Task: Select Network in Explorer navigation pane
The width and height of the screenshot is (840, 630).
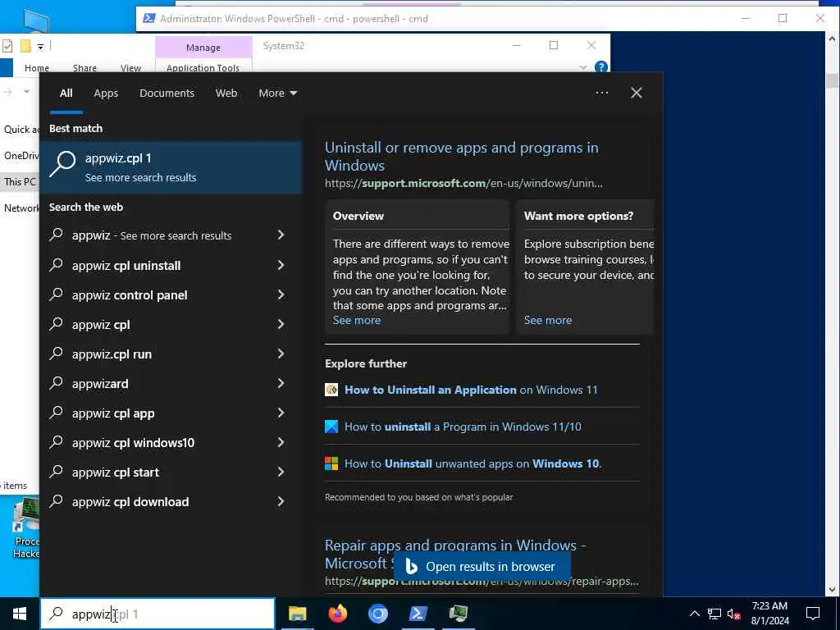Action: click(x=21, y=208)
